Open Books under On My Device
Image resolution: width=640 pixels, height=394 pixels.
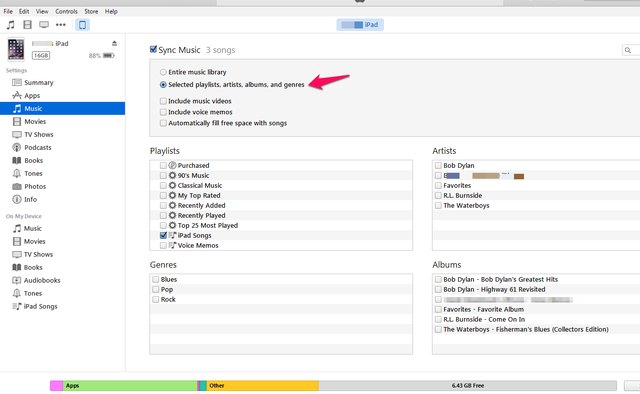pyautogui.click(x=33, y=267)
